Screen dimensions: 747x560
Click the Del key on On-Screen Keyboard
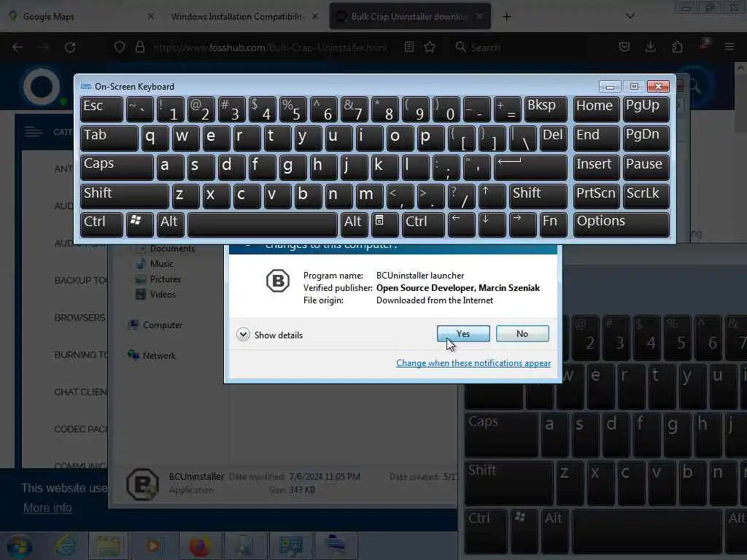coord(554,138)
